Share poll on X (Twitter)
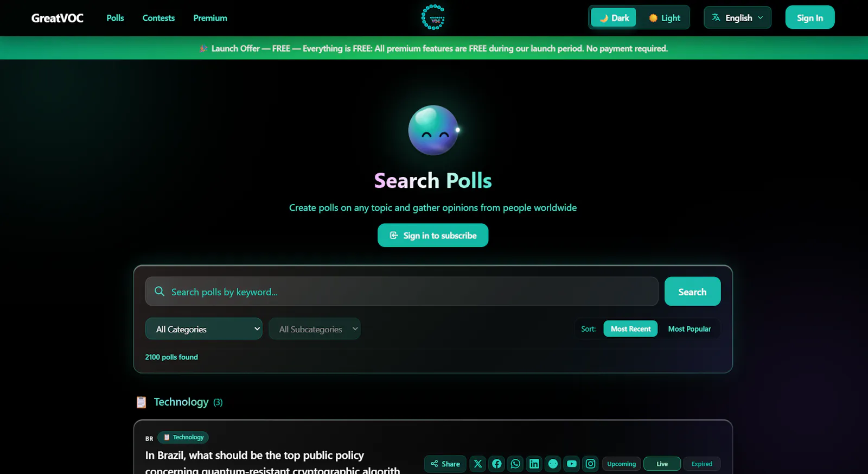Image resolution: width=868 pixels, height=474 pixels. 478,464
